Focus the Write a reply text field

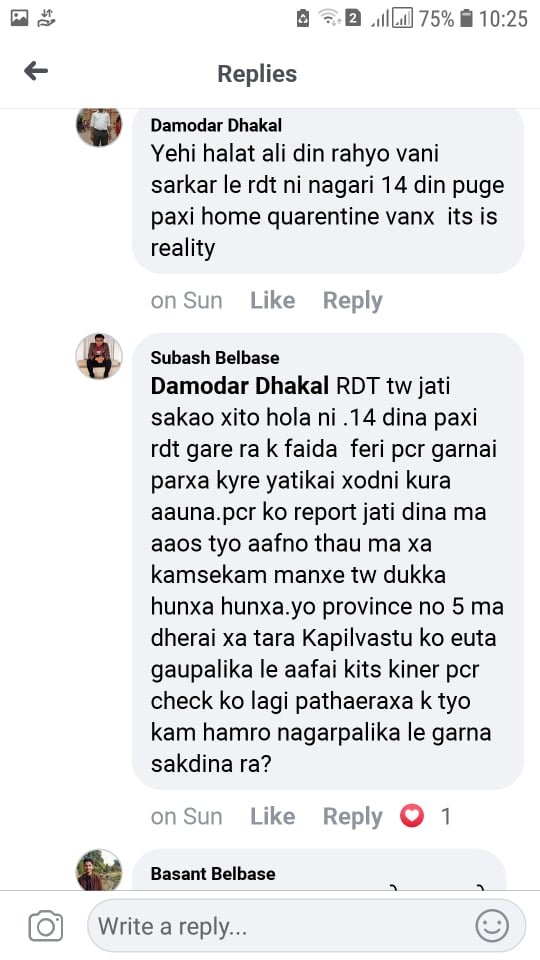point(306,926)
